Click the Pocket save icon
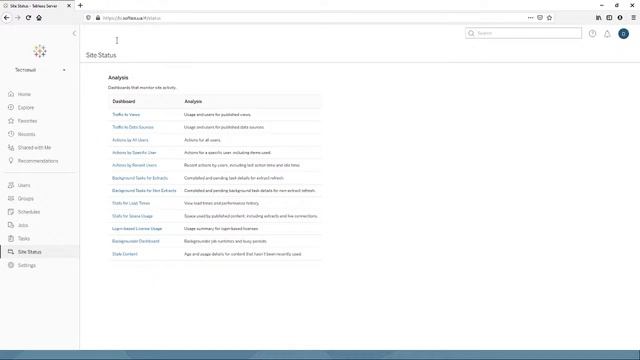Image resolution: width=640 pixels, height=360 pixels. (540, 18)
